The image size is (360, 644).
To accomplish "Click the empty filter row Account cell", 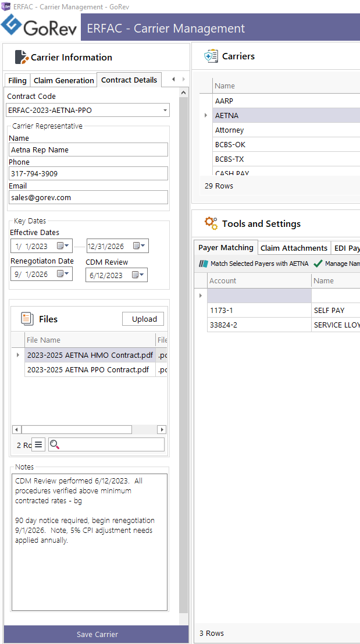I will pos(259,296).
